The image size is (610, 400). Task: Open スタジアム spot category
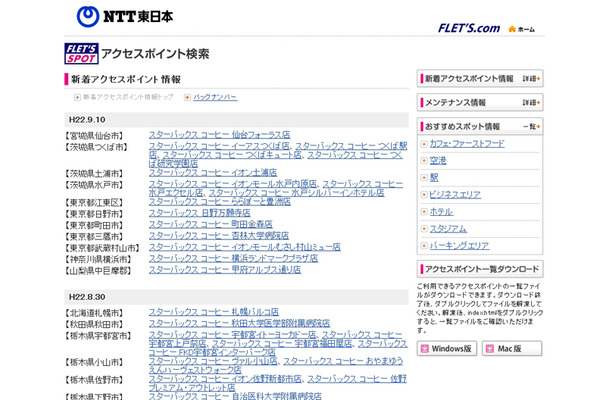click(448, 229)
